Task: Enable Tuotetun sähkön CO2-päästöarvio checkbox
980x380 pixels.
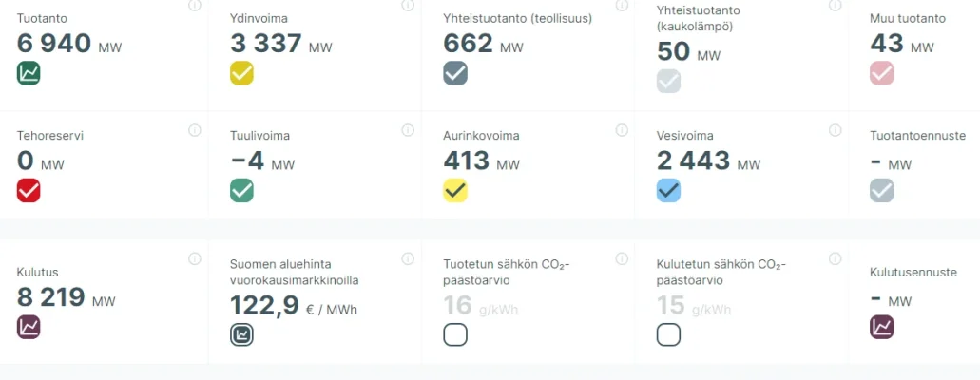Action: pyautogui.click(x=455, y=334)
